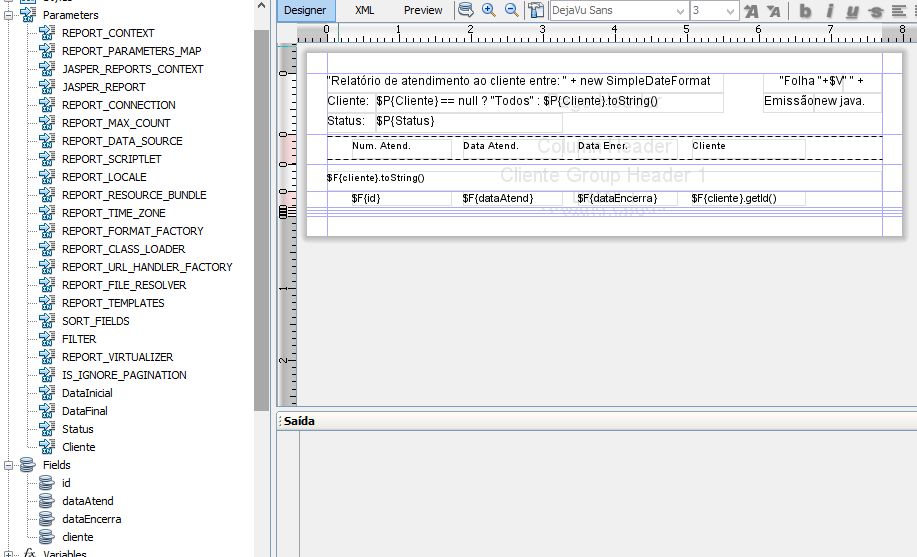Toggle italic formatting button
This screenshot has height=557, width=917.
pyautogui.click(x=829, y=11)
